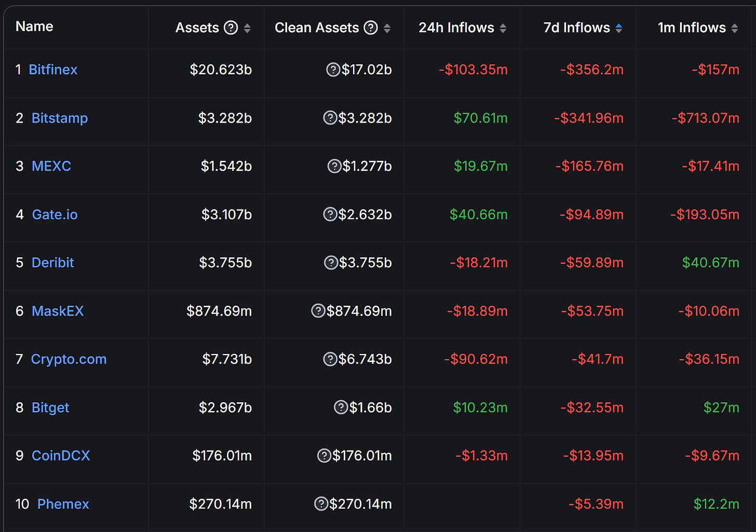Select Gate.io assets value $3.107b
756x532 pixels.
click(227, 214)
